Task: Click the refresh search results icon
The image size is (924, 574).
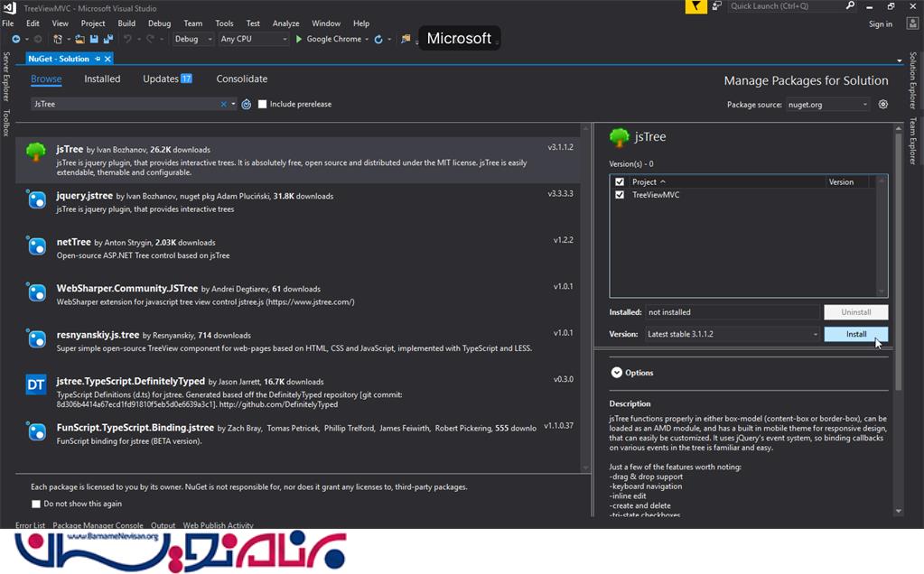Action: tap(247, 104)
